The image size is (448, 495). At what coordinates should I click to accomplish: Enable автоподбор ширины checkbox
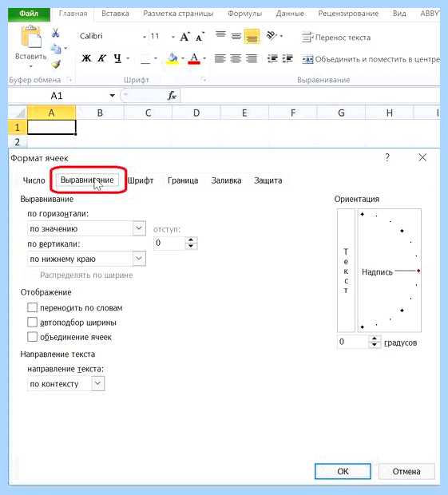(x=32, y=322)
